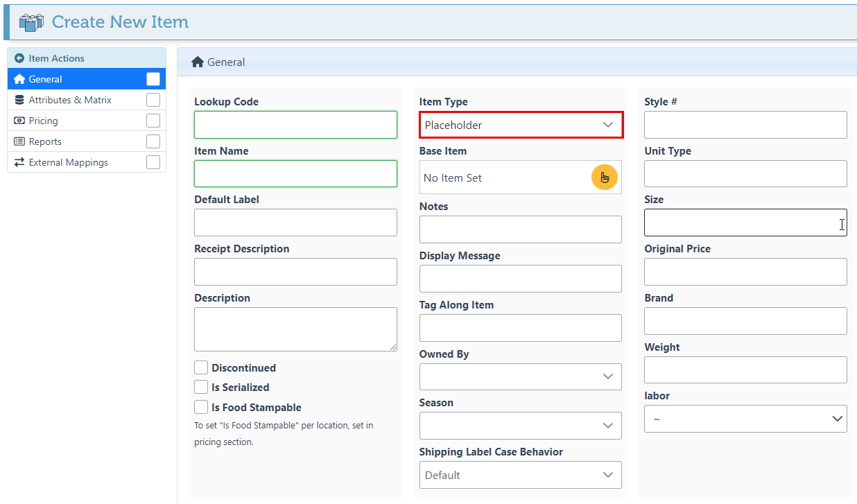The width and height of the screenshot is (857, 504).
Task: Click the orange Base Item select button
Action: 604,177
